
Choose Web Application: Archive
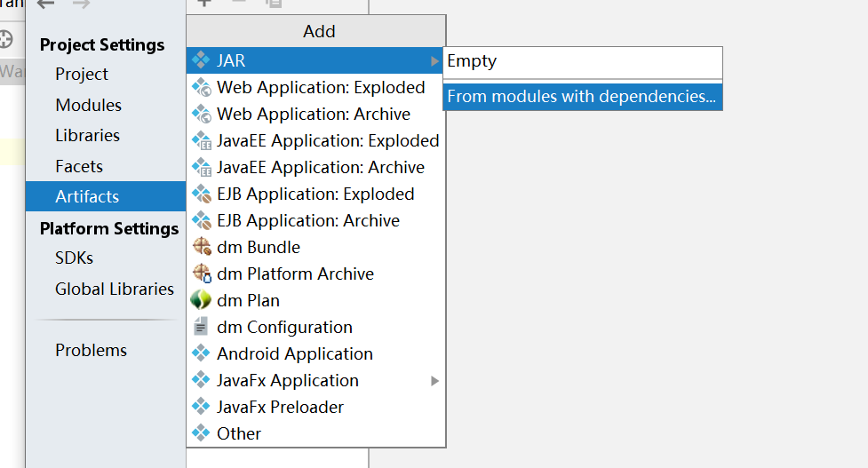(315, 114)
